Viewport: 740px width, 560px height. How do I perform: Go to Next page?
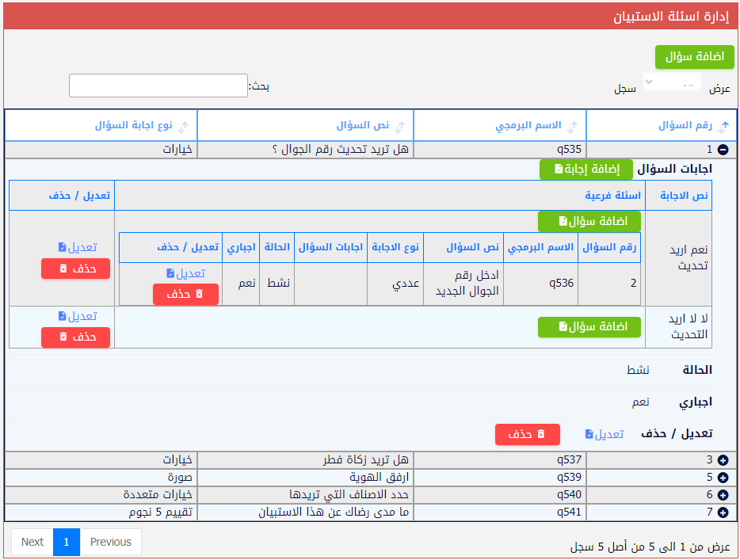pyautogui.click(x=32, y=542)
